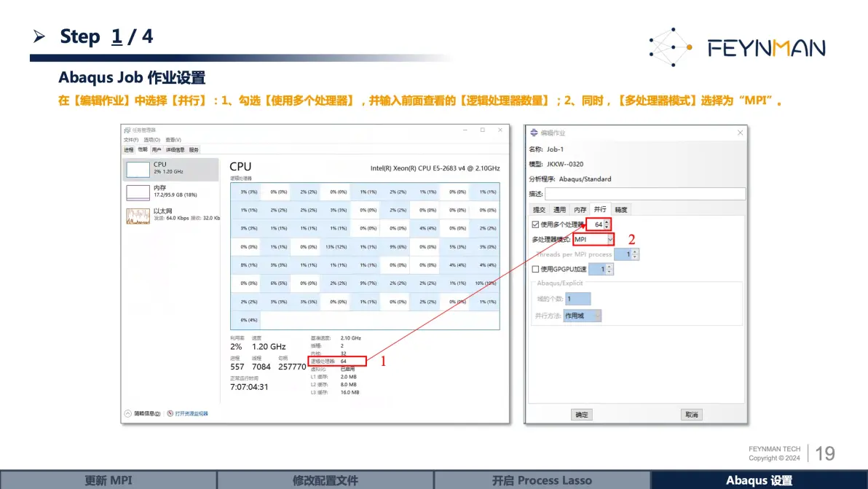The height and width of the screenshot is (489, 868).
Task: Click the FEYNMAN logo
Action: [738, 47]
